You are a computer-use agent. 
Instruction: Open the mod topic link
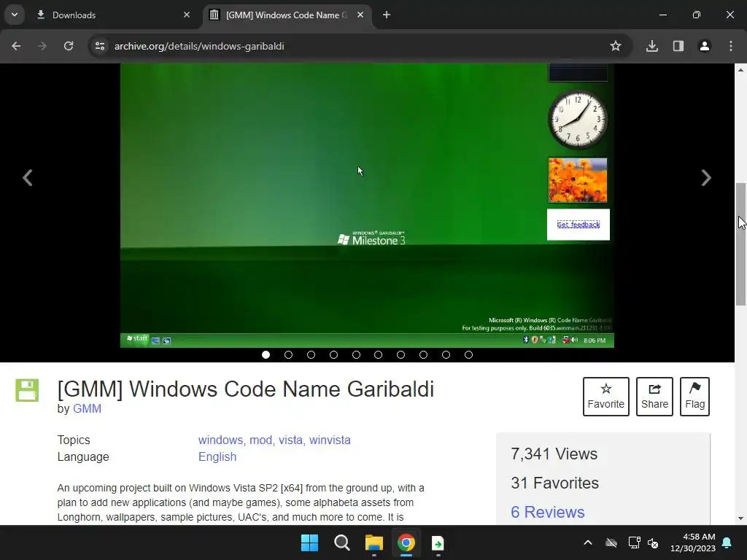point(260,440)
